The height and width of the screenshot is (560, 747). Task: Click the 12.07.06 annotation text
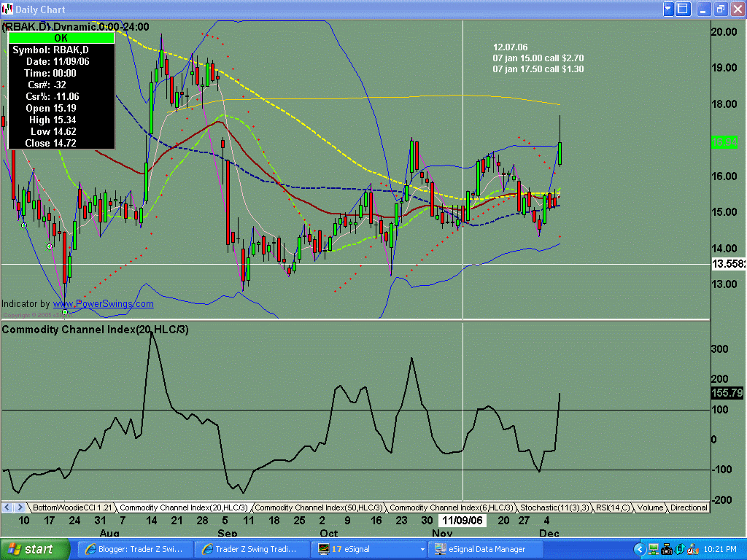(510, 47)
